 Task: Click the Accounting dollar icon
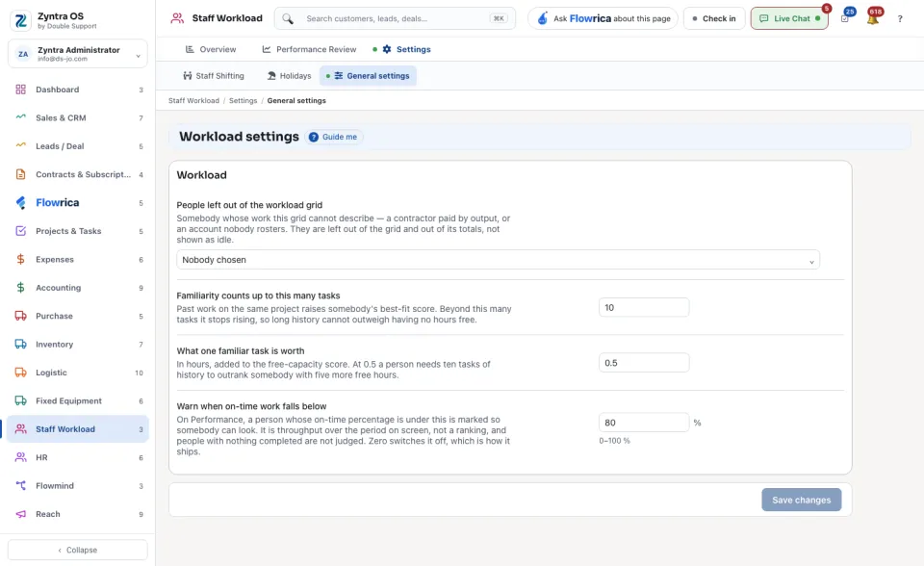(x=20, y=288)
